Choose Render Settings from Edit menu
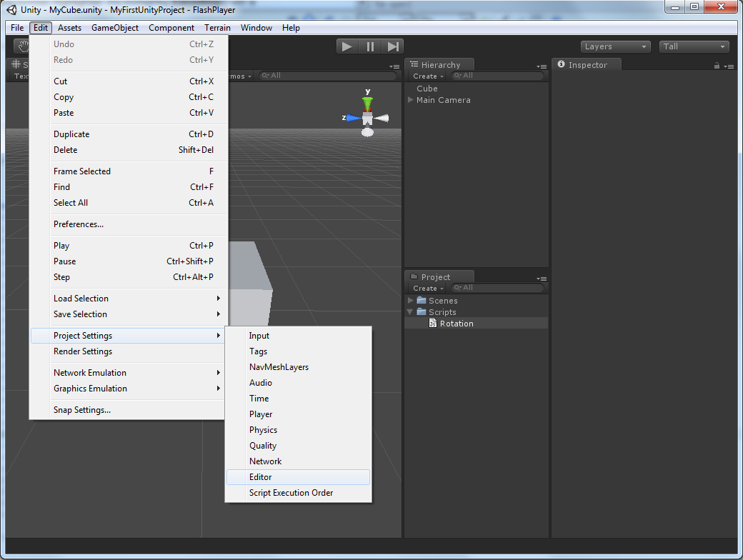The width and height of the screenshot is (743, 560). point(129,351)
